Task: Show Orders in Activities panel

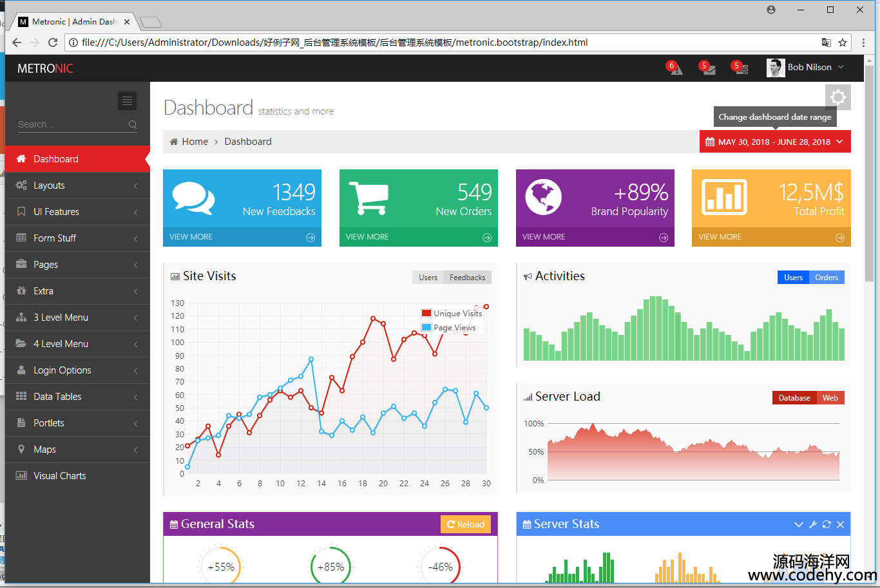Action: pyautogui.click(x=827, y=278)
